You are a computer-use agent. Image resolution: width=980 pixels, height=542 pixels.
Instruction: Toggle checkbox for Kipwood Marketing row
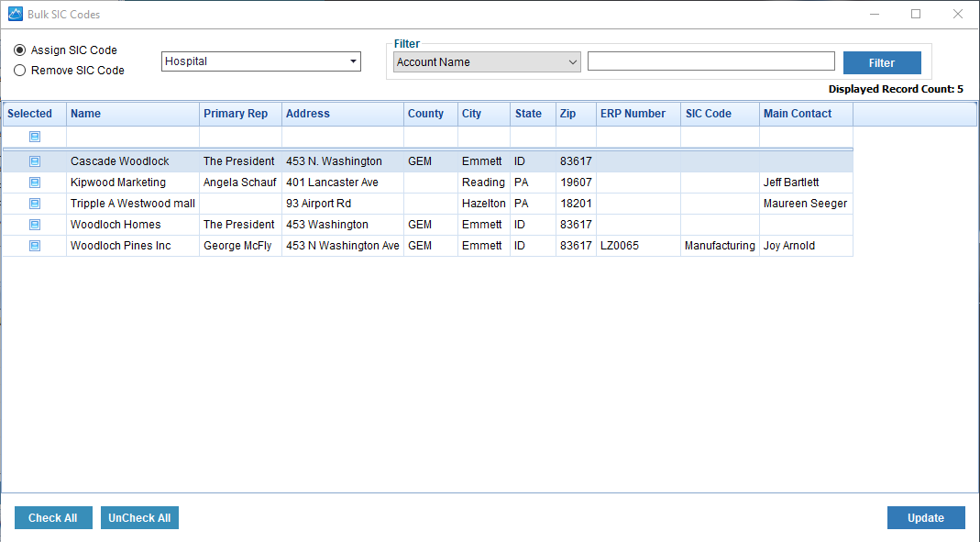35,183
